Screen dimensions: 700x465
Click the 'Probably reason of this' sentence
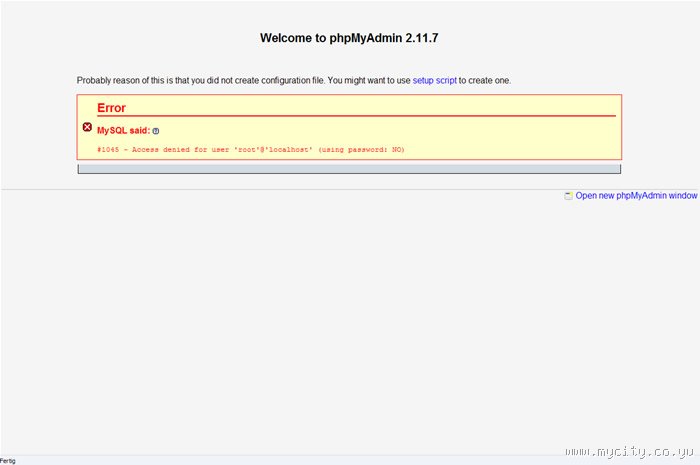294,81
